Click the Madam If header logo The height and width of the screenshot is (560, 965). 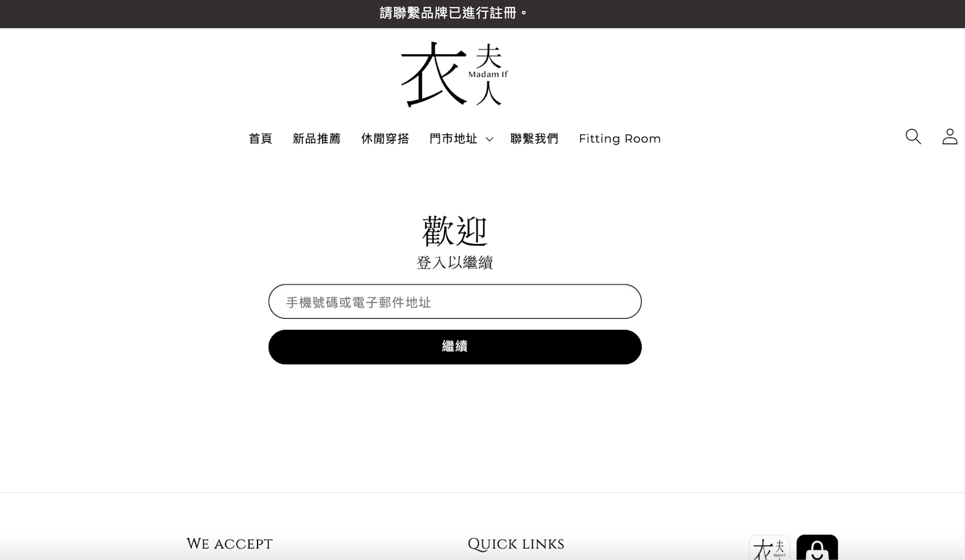(455, 74)
